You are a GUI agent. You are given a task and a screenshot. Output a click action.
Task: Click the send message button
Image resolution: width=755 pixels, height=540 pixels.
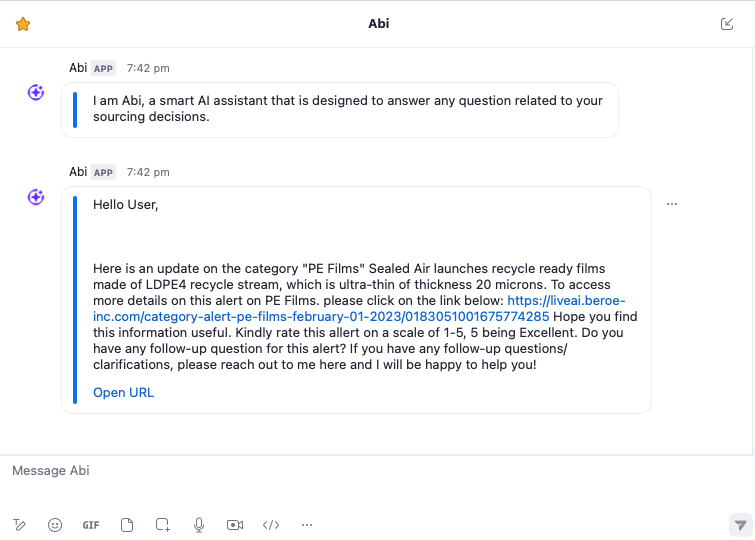[x=739, y=524]
